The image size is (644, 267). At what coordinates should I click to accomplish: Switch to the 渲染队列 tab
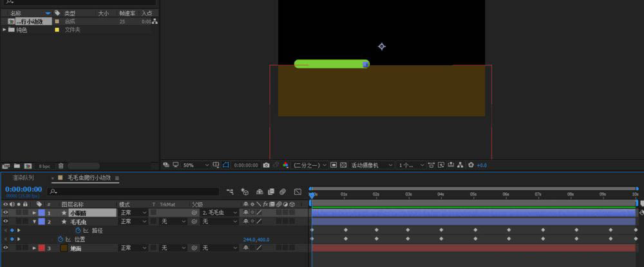click(23, 178)
